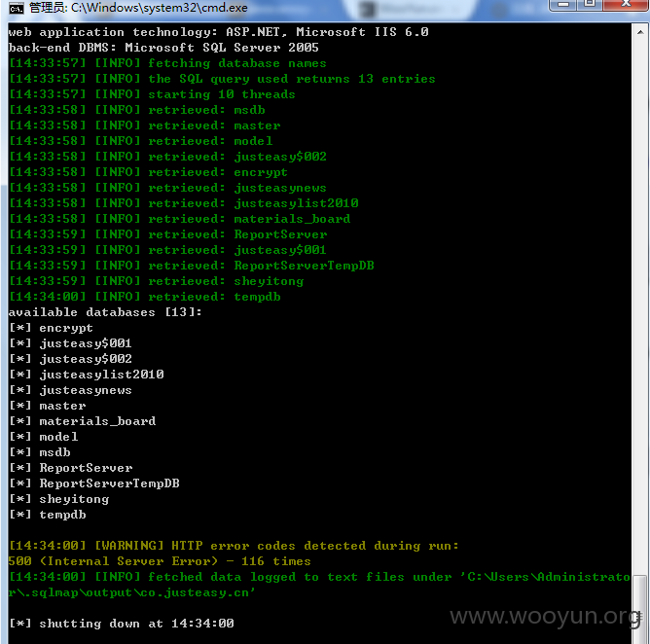This screenshot has height=644, width=650.
Task: Click 'retrieved: justeasy$001' log line
Action: click(167, 250)
